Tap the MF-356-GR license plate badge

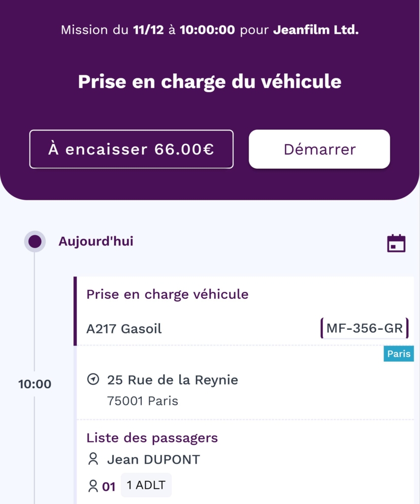[x=364, y=328]
